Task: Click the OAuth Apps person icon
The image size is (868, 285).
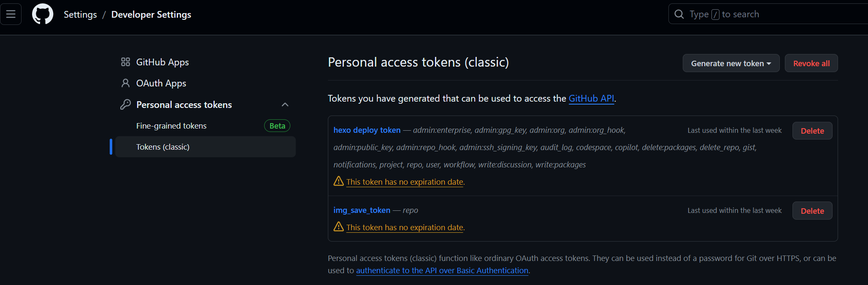Action: [125, 83]
